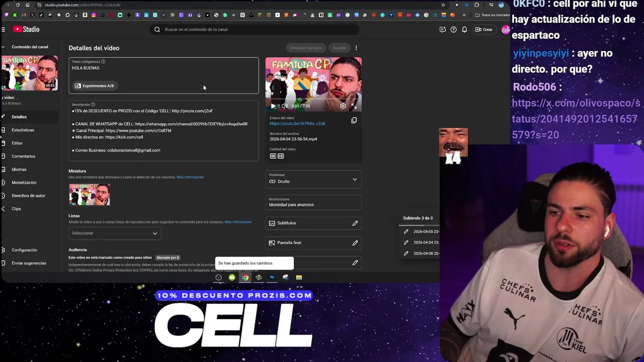This screenshot has height=362, width=644.
Task: Click the Guardar button
Action: pyautogui.click(x=340, y=48)
